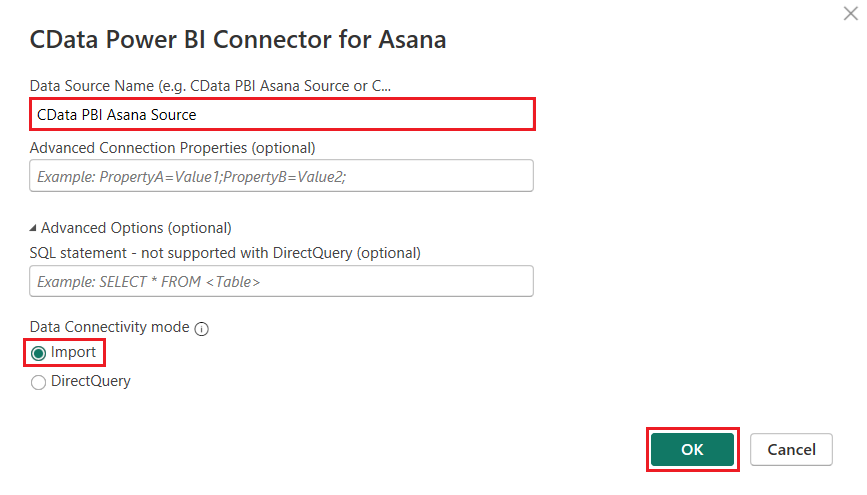Viewport: 867px width, 495px height.
Task: Select the Import radio button circle
Action: pos(39,353)
